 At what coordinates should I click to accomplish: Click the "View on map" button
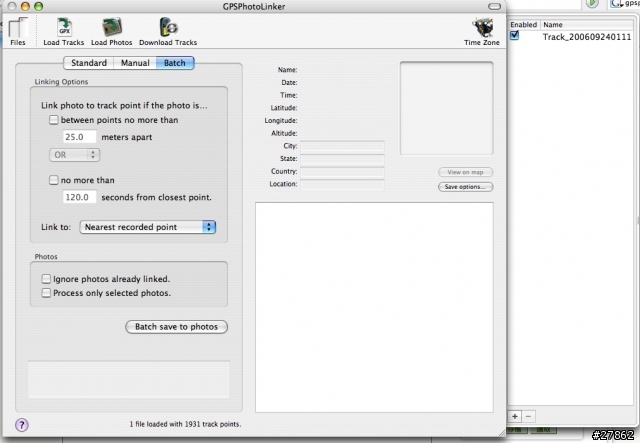[465, 172]
